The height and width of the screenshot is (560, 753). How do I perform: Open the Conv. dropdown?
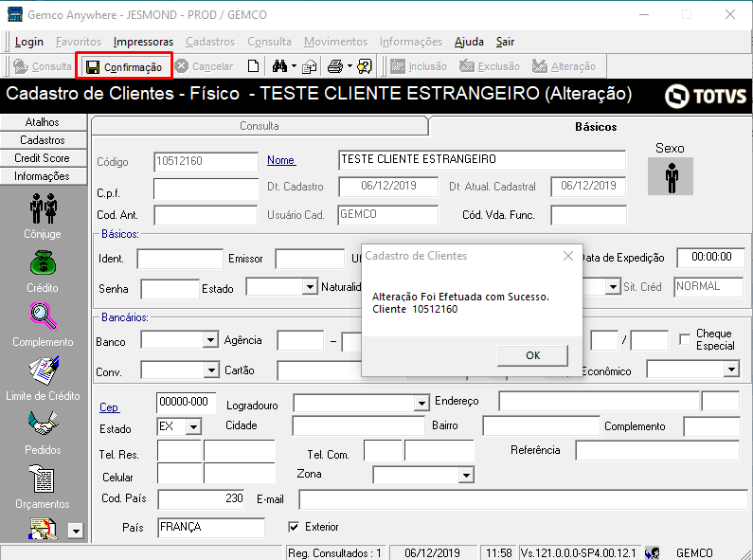[x=211, y=370]
